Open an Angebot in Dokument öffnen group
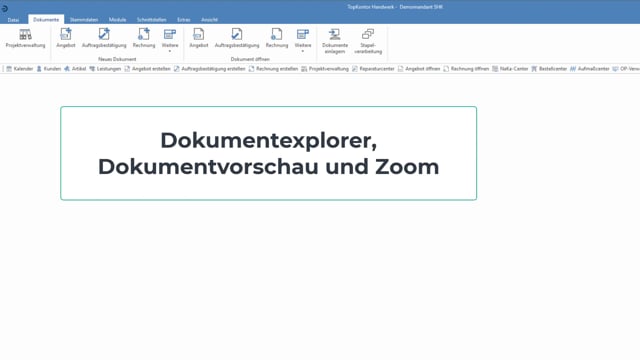 pyautogui.click(x=199, y=39)
